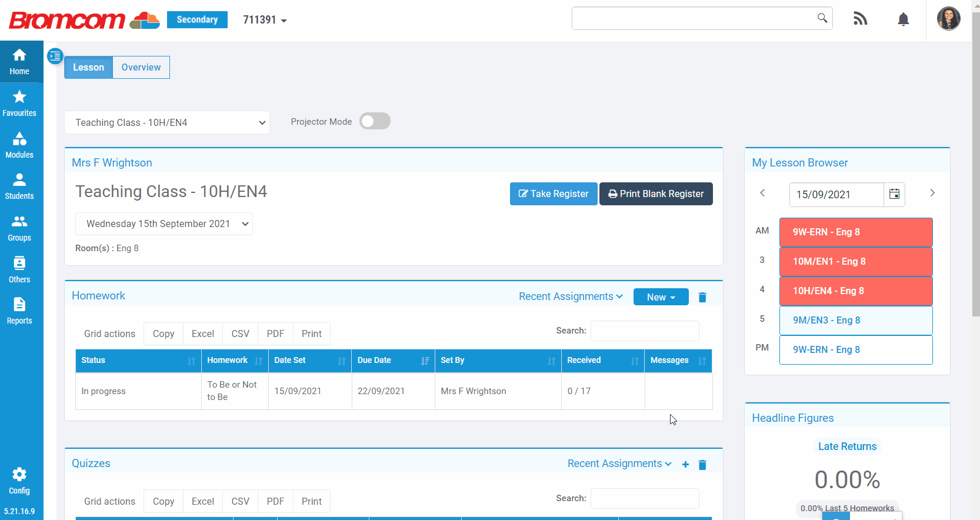Collapse the sidebar menu toggle icon
Viewport: 980px width, 520px height.
(x=55, y=56)
